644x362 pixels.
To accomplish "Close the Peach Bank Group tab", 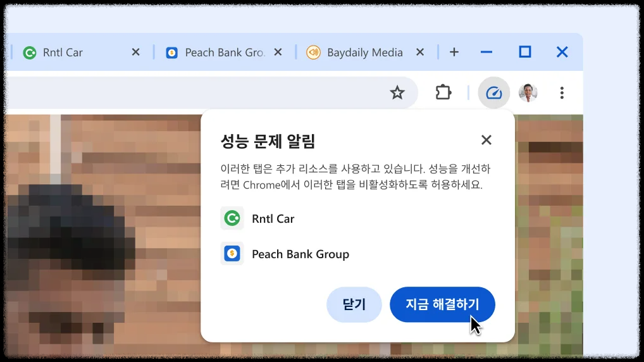I will pos(278,52).
